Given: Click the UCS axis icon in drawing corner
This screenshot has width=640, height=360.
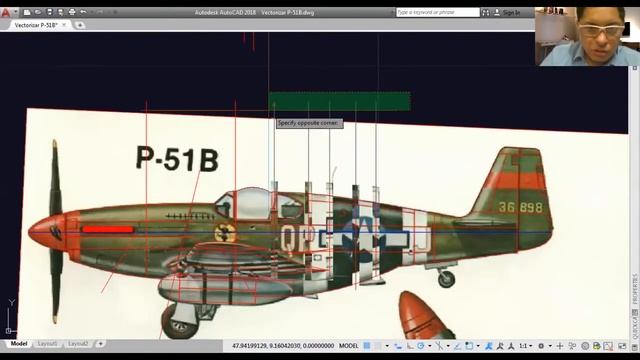Looking at the screenshot, I should pos(10,317).
